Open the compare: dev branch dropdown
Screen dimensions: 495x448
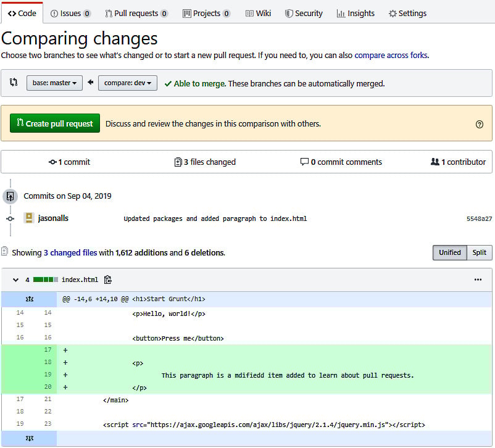[x=128, y=83]
